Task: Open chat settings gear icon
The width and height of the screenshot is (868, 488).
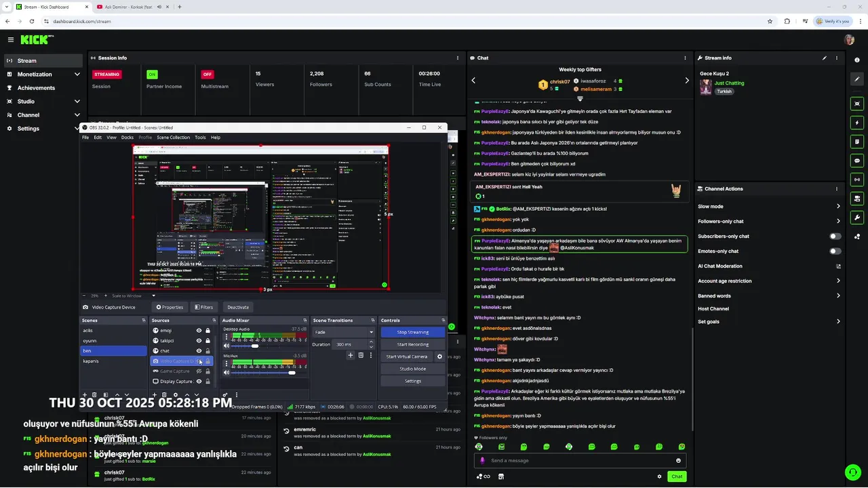Action: pos(659,476)
